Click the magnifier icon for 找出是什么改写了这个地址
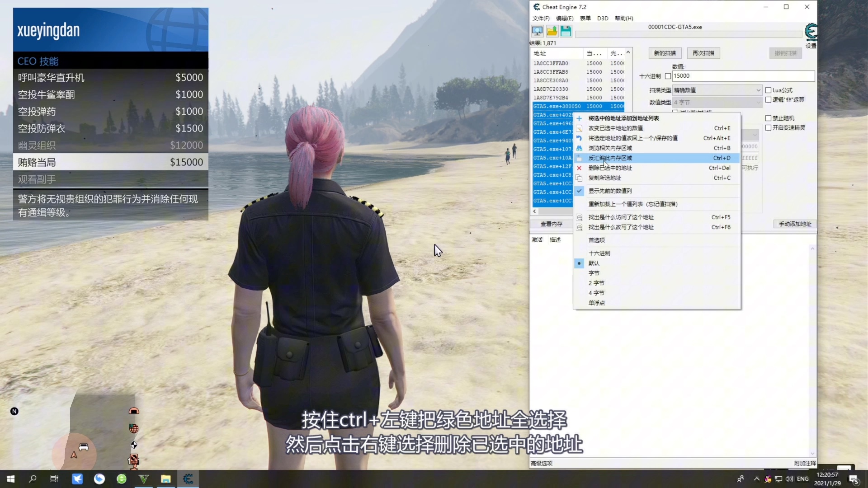868x488 pixels. pyautogui.click(x=579, y=227)
